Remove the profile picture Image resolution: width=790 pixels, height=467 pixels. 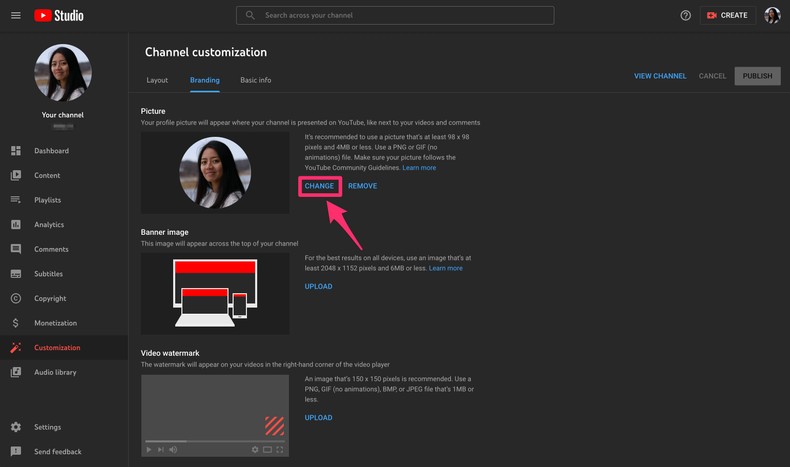(x=362, y=186)
